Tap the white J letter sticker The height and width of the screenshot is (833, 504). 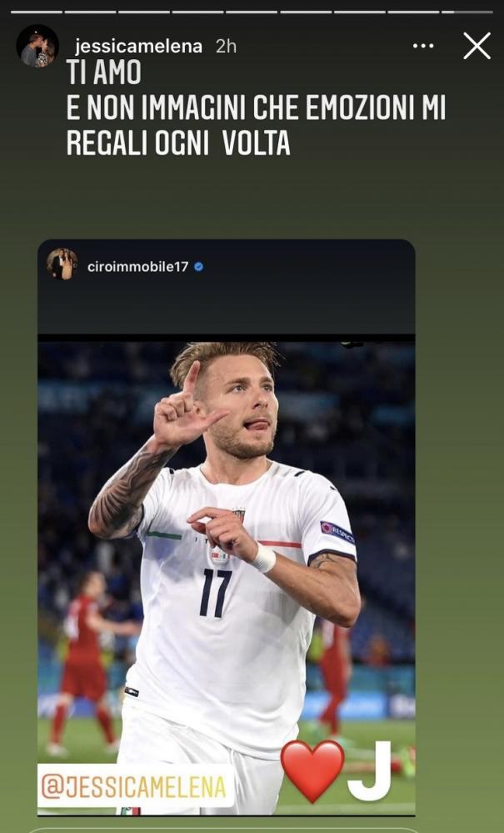pos(369,771)
